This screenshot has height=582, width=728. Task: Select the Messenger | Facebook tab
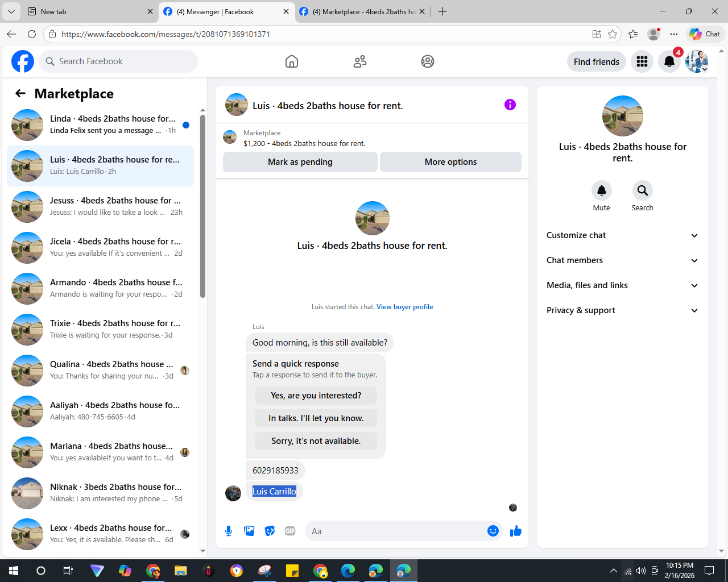point(226,11)
